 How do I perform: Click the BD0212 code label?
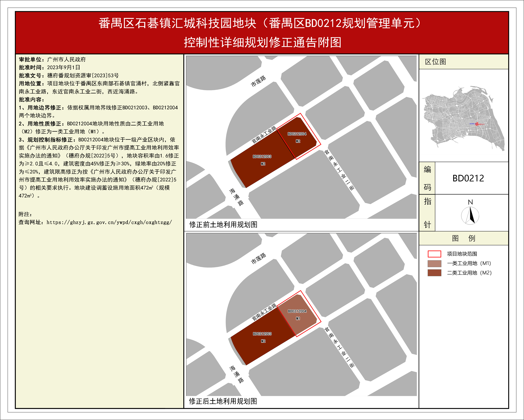pos(468,178)
